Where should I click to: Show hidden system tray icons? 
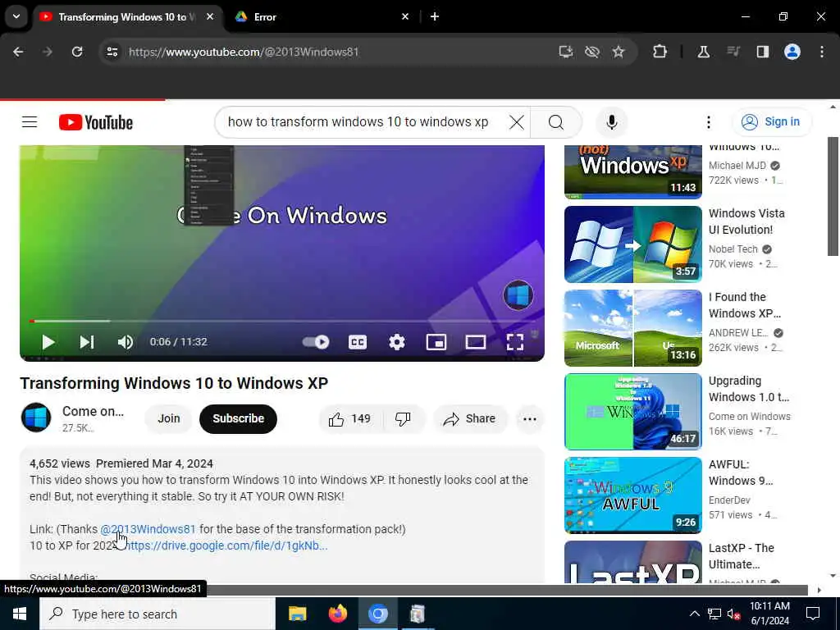(x=694, y=614)
